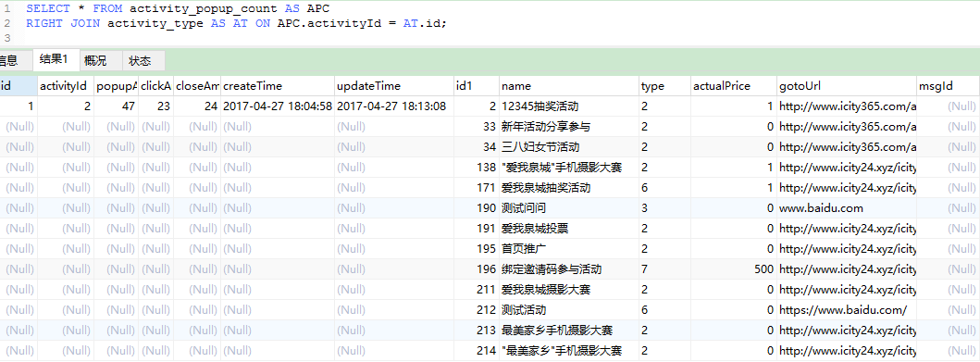980x362 pixels.
Task: Click the id1 cell showing 213
Action: (x=477, y=331)
